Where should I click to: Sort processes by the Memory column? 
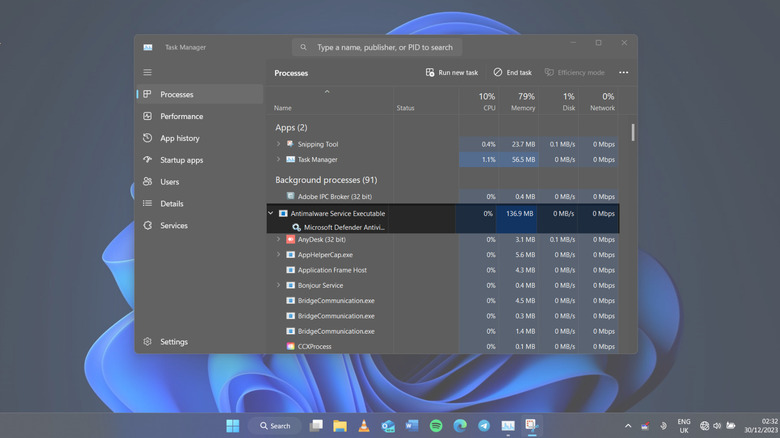(x=523, y=102)
